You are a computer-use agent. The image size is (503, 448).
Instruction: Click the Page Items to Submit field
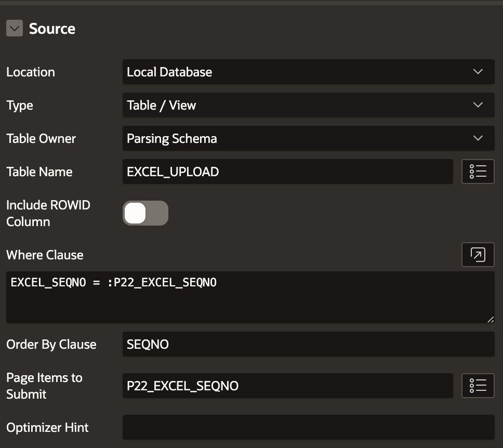click(x=287, y=386)
